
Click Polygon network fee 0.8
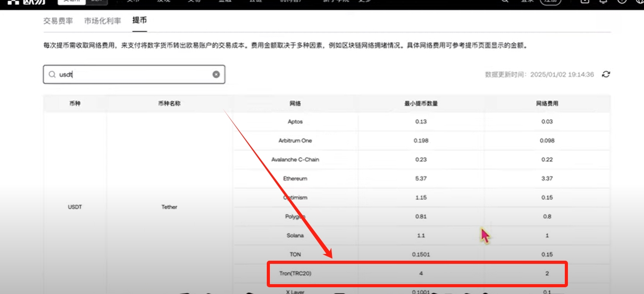(547, 216)
